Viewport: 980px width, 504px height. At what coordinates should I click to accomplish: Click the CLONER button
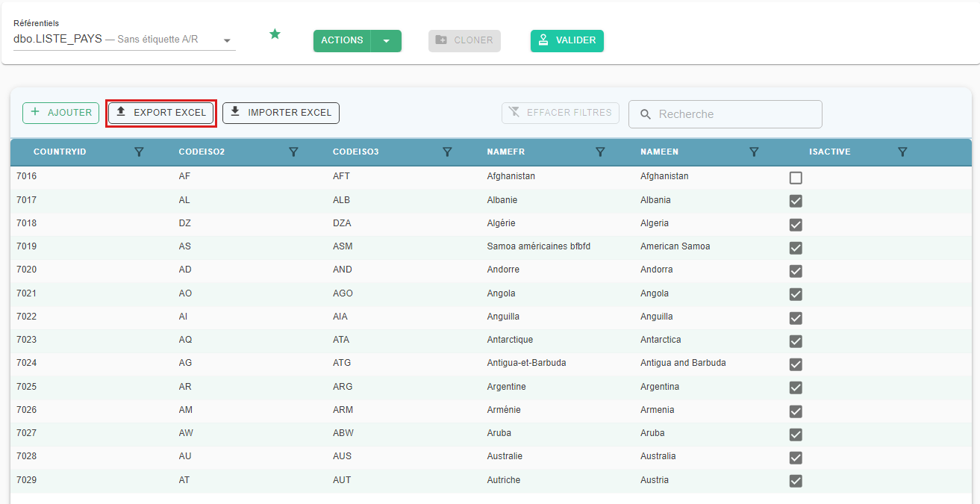tap(464, 41)
